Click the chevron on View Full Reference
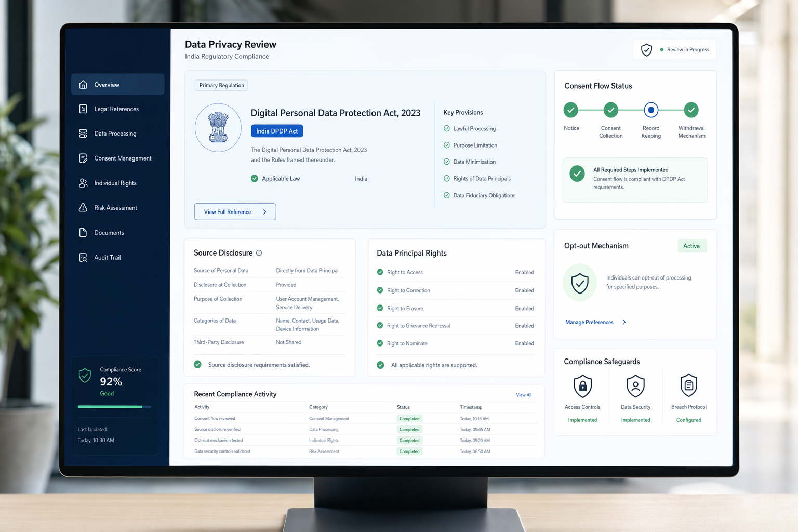The width and height of the screenshot is (798, 532). [265, 212]
